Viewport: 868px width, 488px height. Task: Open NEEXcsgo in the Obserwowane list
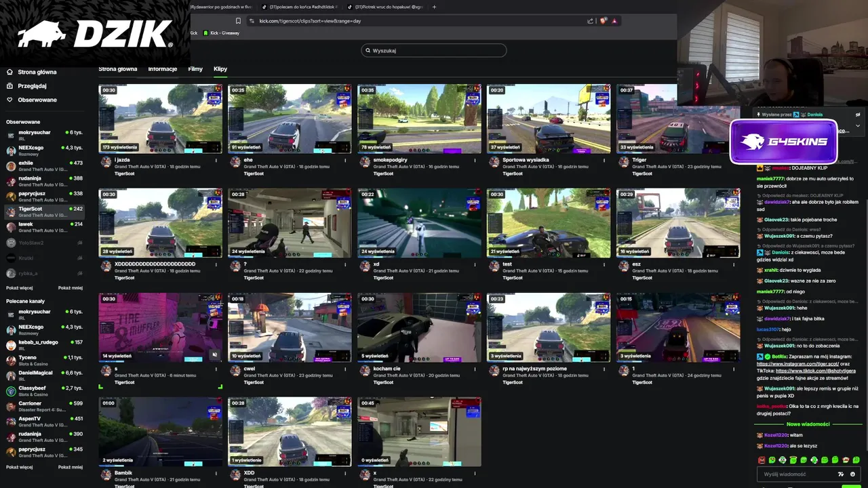coord(44,150)
